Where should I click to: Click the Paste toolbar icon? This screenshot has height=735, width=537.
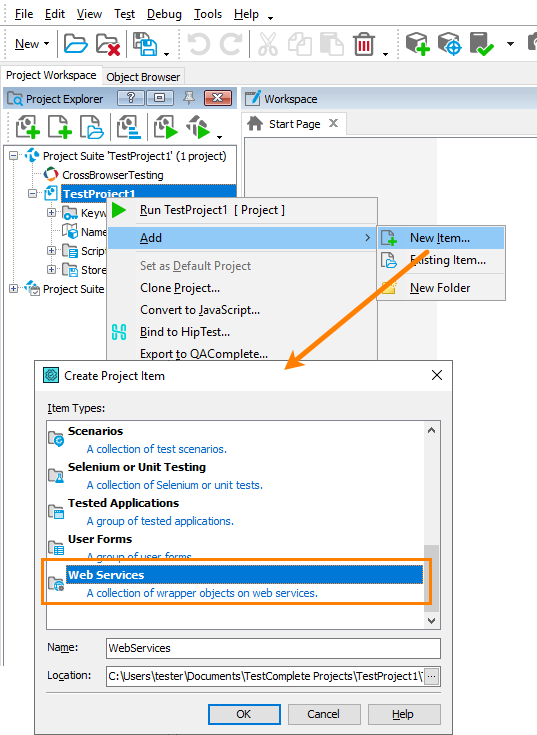tap(332, 44)
